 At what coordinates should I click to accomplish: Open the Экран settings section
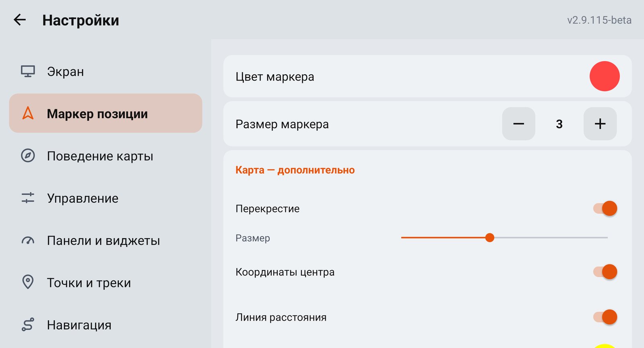(105, 71)
